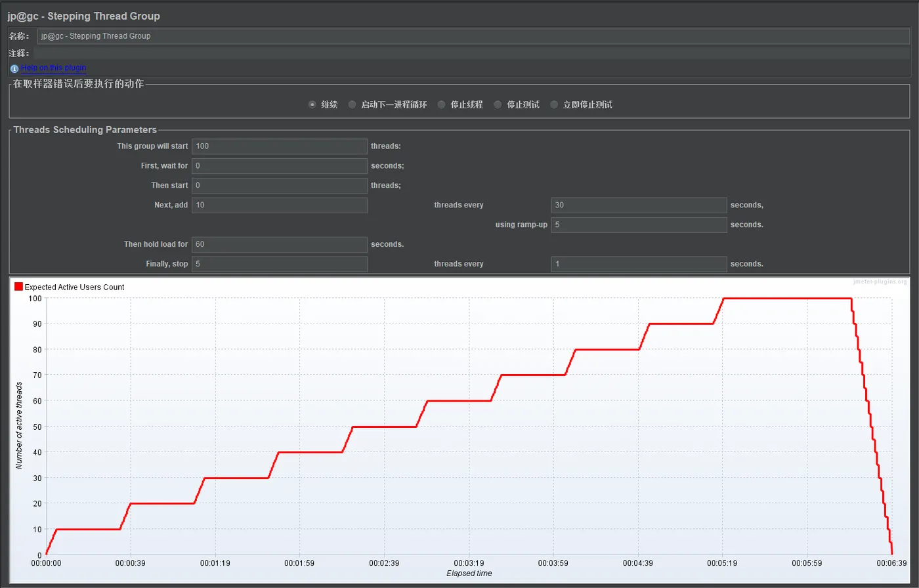919x588 pixels.
Task: Click the 50 value on the y-axis
Action: [37, 427]
